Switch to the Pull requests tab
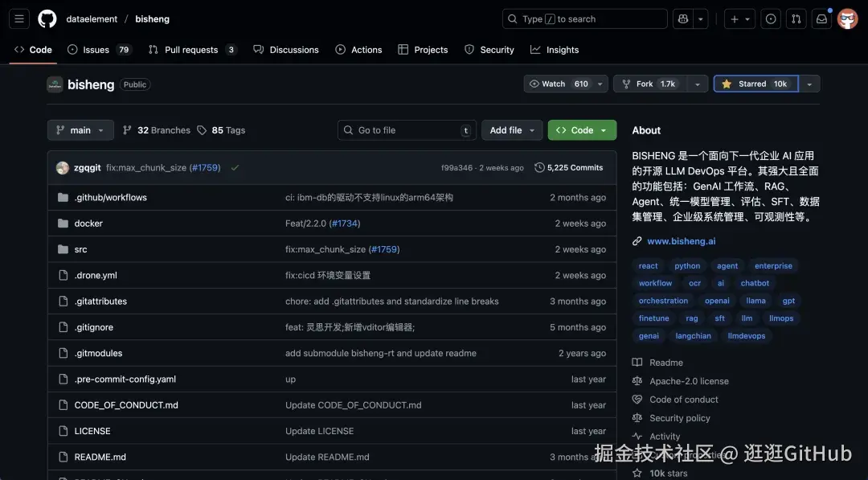868x480 pixels. (x=193, y=50)
